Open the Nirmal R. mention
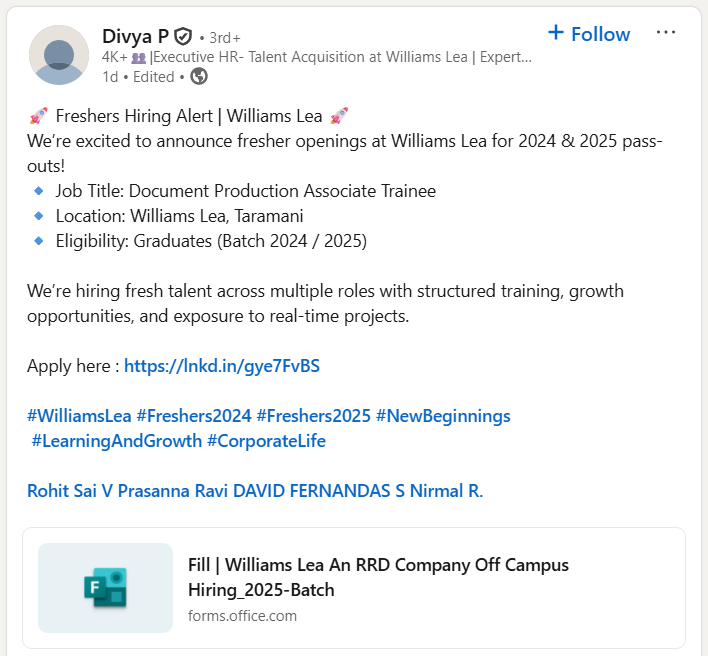The image size is (708, 656). (x=448, y=491)
